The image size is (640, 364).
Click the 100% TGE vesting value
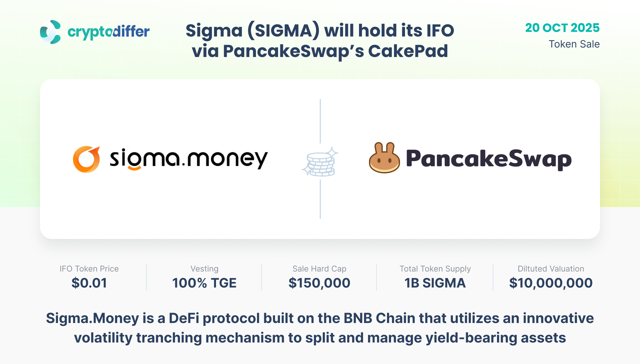tap(204, 283)
